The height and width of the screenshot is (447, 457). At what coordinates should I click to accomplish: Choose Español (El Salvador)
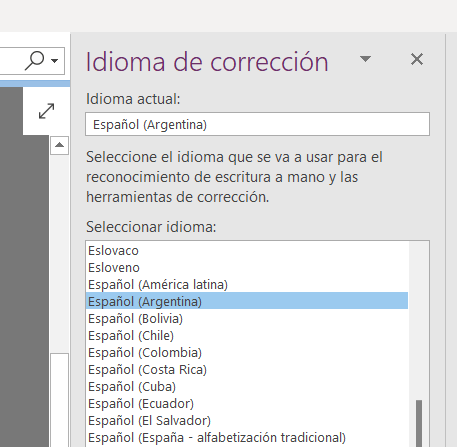tap(247, 421)
